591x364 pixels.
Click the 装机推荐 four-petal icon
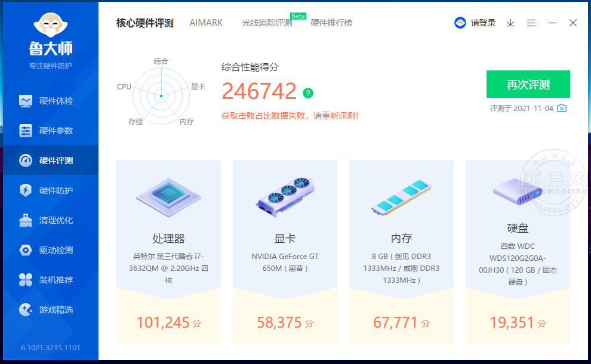[x=26, y=280]
